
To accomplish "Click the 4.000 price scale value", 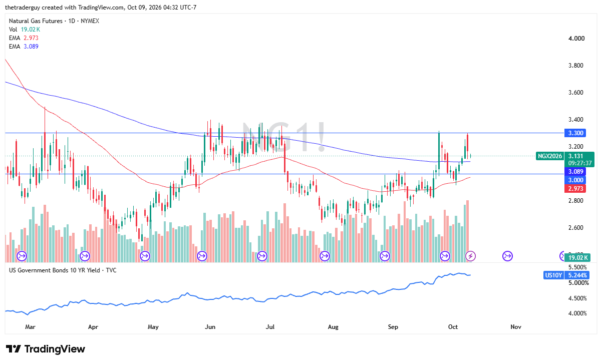I will point(575,39).
